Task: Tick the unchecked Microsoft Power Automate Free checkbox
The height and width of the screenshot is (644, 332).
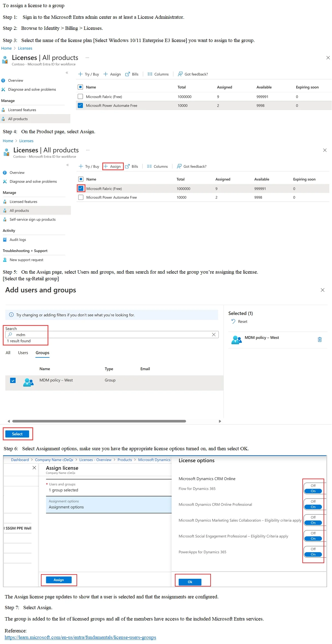Action: tap(81, 197)
